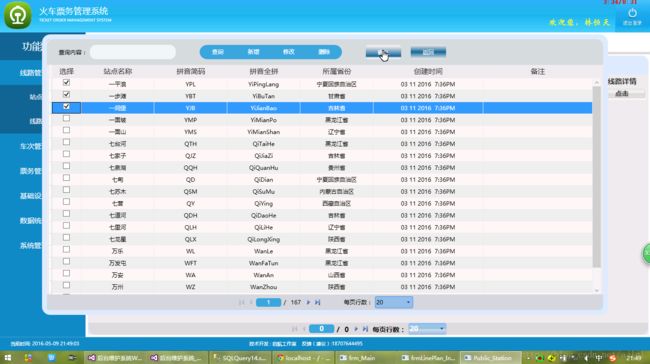This screenshot has width=650, height=364.
Task: Click the green circle widget at right edge
Action: pyautogui.click(x=646, y=253)
